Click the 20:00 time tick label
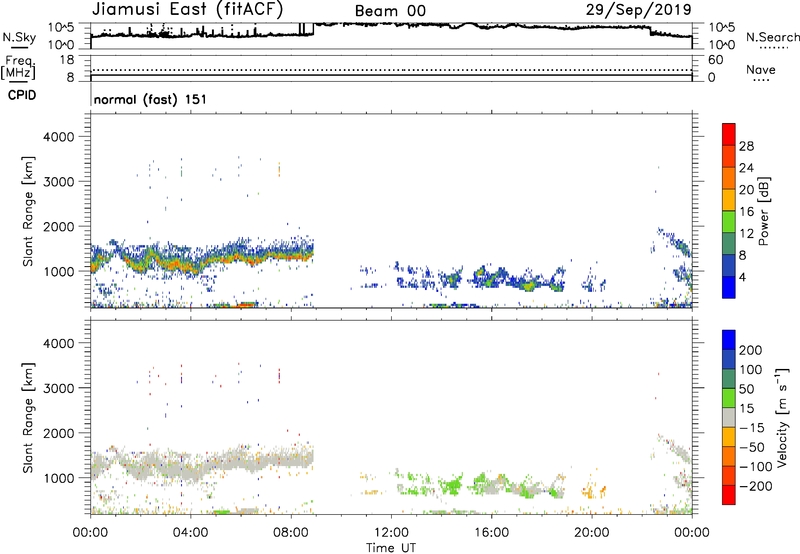Viewport: 800px width, 554px height. click(591, 533)
